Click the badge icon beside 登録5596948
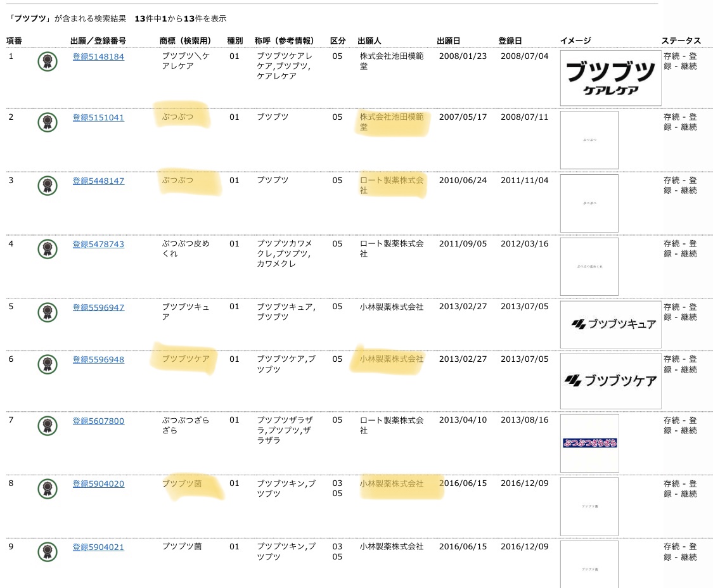 48,364
